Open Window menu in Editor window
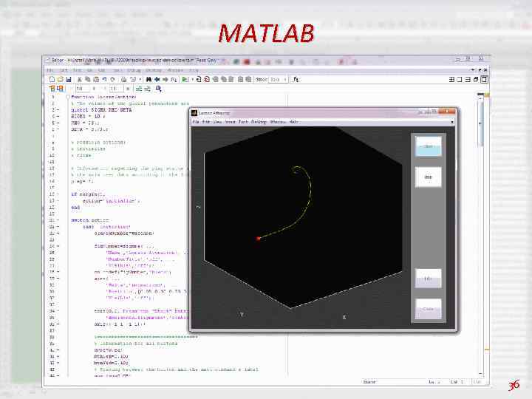Screen dimensions: 532x399 (175, 70)
